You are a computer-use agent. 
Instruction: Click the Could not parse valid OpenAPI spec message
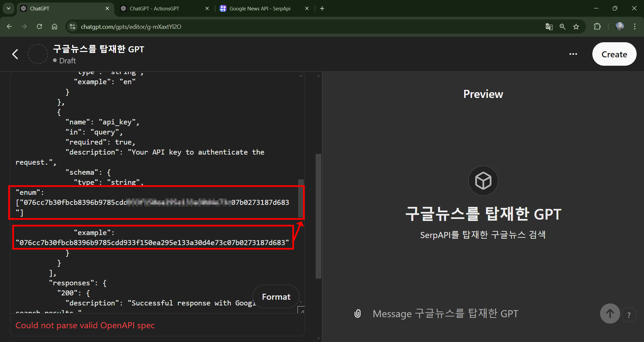(x=85, y=325)
